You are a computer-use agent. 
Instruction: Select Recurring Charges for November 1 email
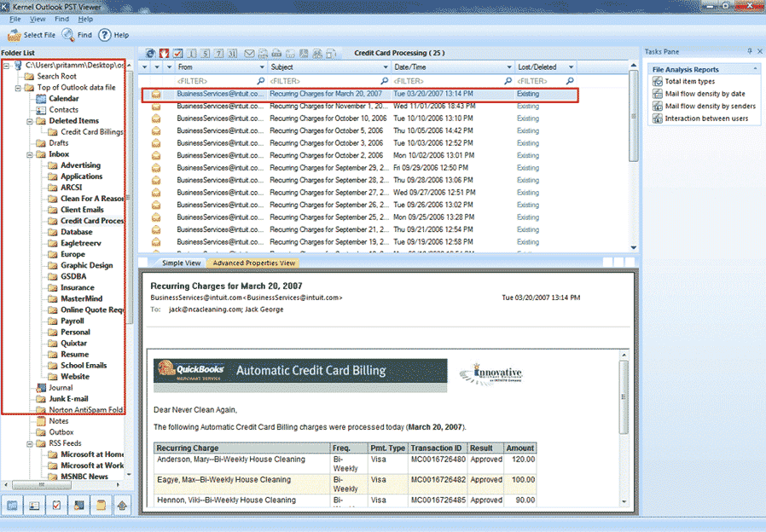(358, 106)
